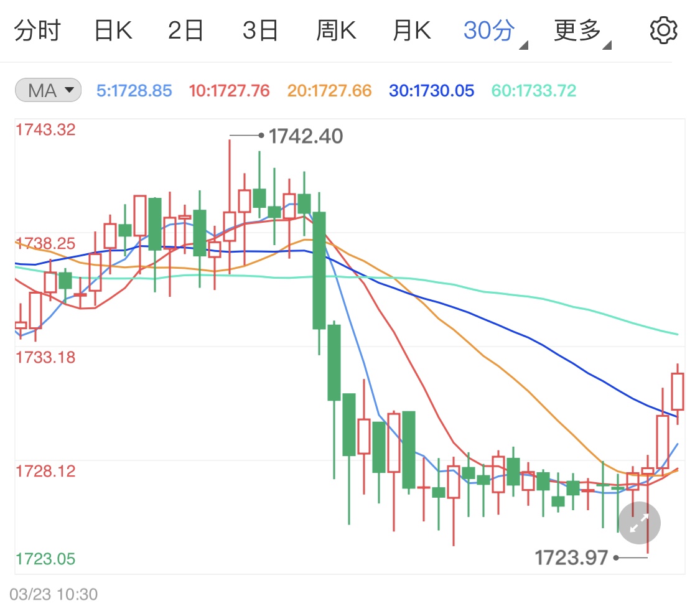The image size is (700, 606).
Task: Tap the 1743.32 axis label
Action: pyautogui.click(x=45, y=130)
